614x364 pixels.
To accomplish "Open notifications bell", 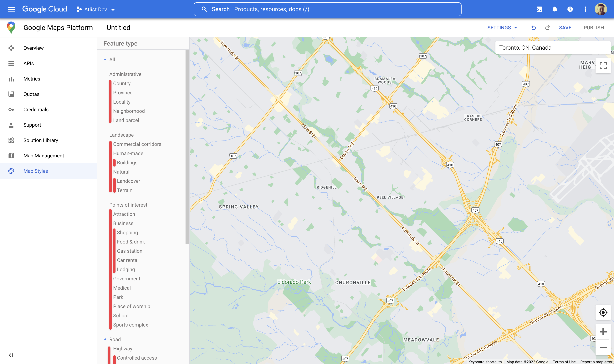I will click(555, 9).
